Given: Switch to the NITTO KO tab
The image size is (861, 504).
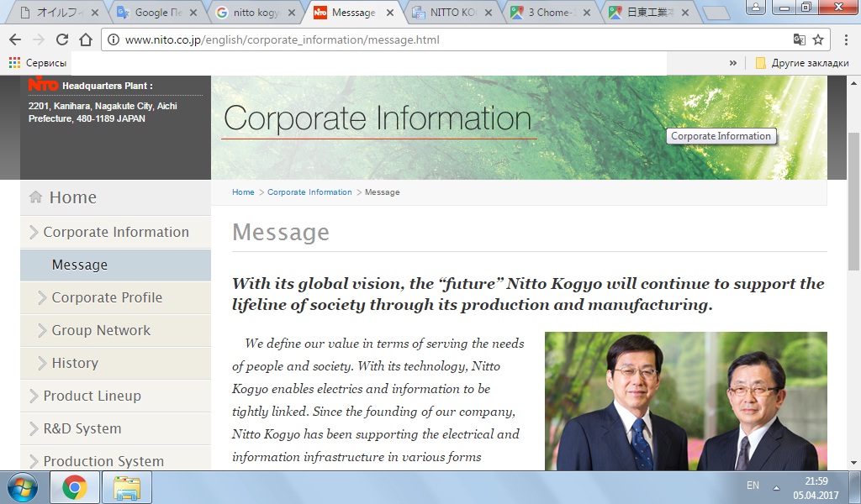Looking at the screenshot, I should click(x=452, y=12).
